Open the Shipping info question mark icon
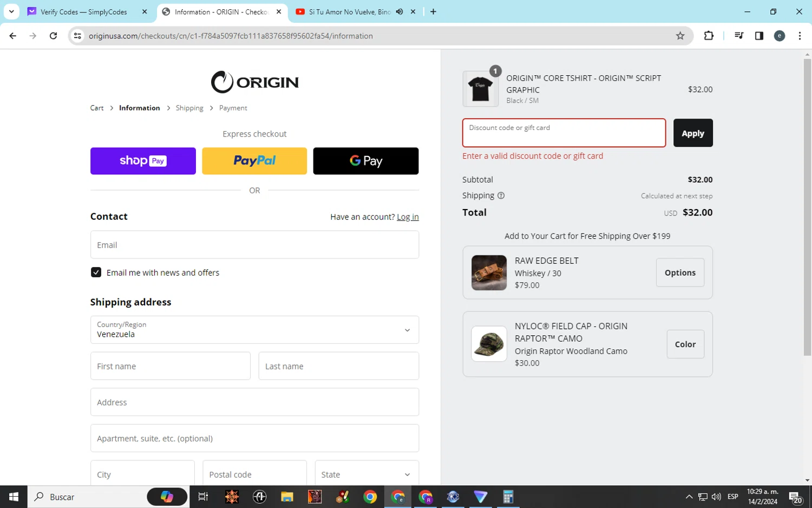Image resolution: width=812 pixels, height=508 pixels. click(501, 196)
